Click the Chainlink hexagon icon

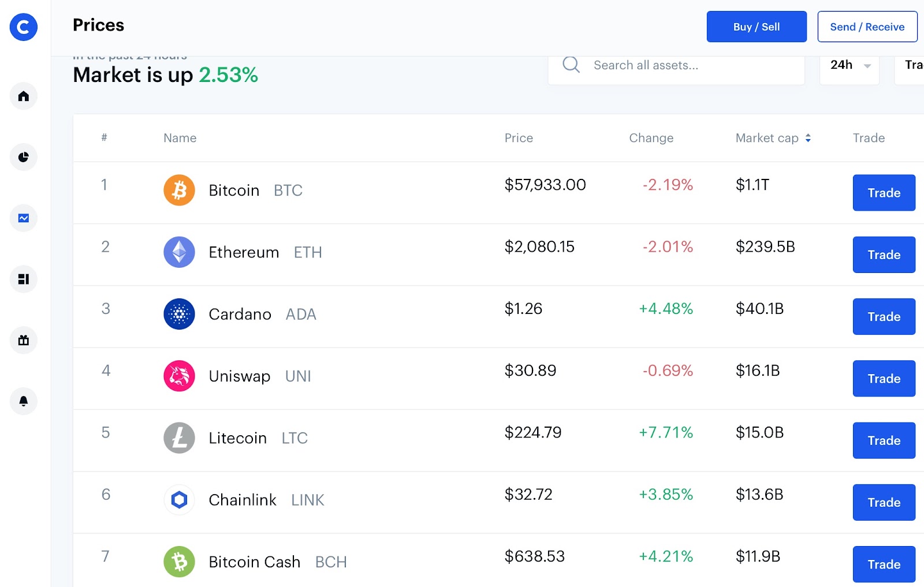coord(179,500)
